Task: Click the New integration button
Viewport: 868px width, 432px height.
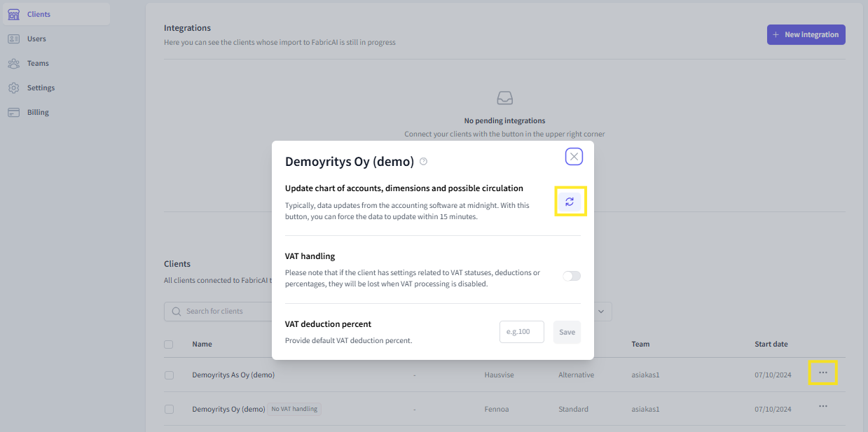Action: click(x=806, y=34)
